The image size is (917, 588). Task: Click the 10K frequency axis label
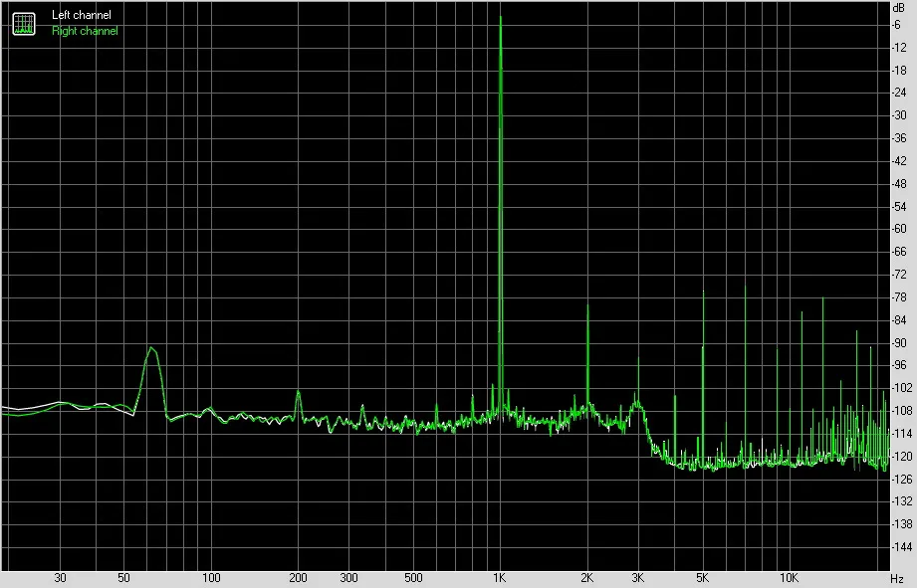(x=789, y=578)
